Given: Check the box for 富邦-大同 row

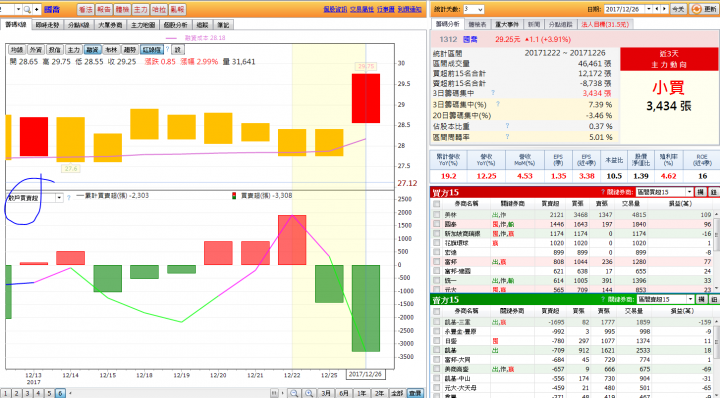Looking at the screenshot, I should coord(436,359).
